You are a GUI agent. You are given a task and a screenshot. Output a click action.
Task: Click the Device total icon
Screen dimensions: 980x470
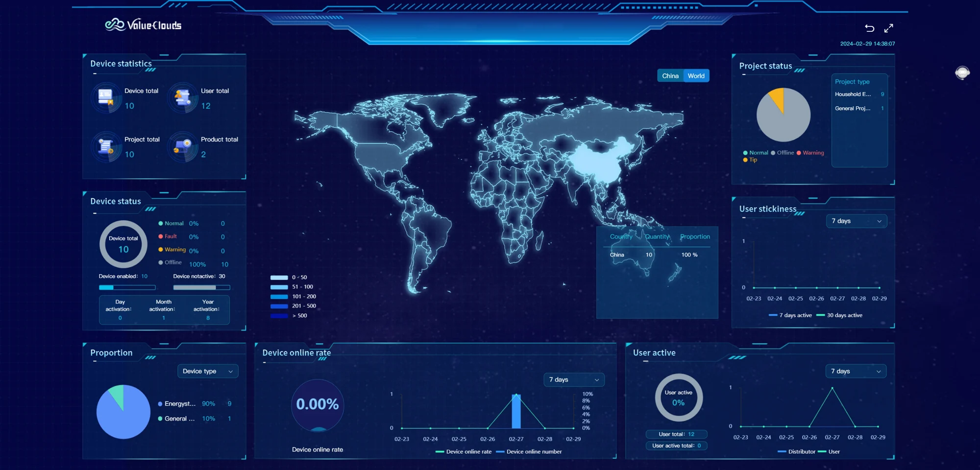[x=106, y=98]
